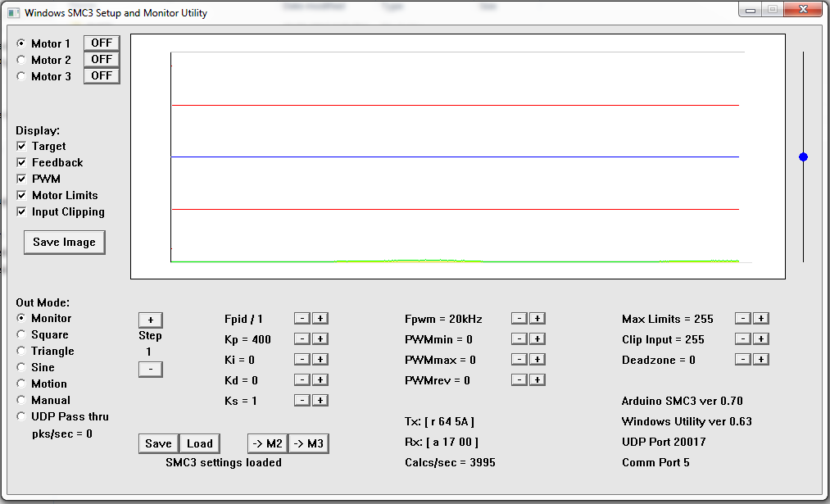Select the Motor 2 radio button

pyautogui.click(x=21, y=60)
